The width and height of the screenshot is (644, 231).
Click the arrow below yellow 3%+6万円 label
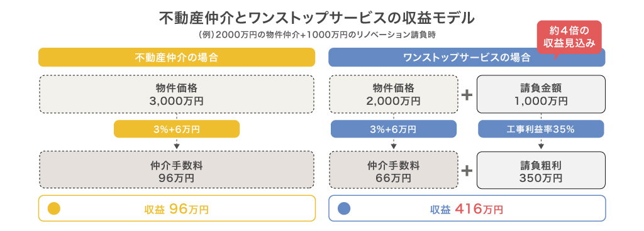tap(177, 144)
